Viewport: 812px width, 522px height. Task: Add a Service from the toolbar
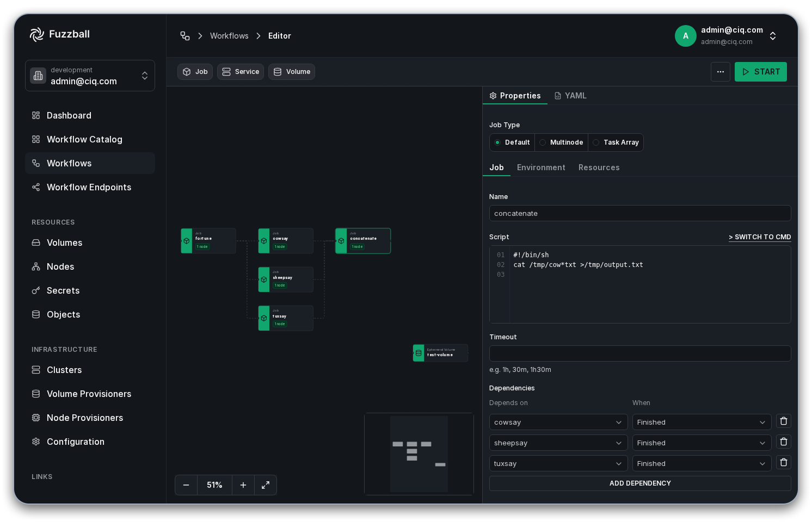(x=241, y=72)
